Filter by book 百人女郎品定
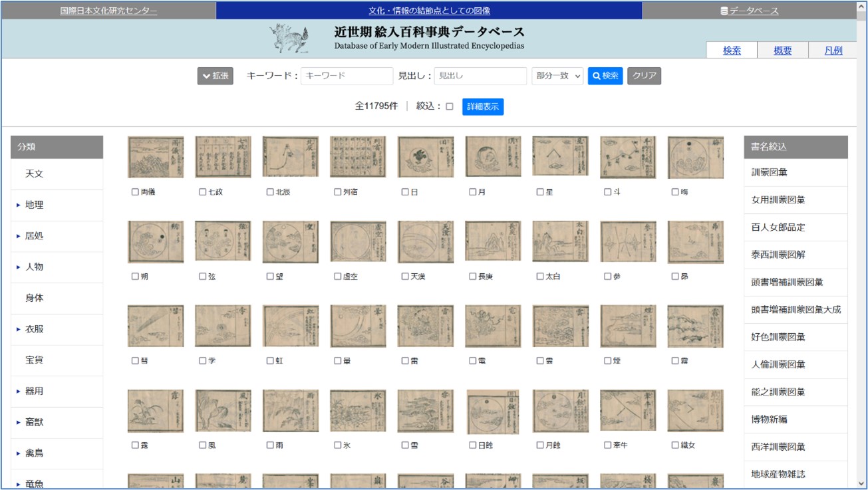This screenshot has height=490, width=868. tap(796, 227)
